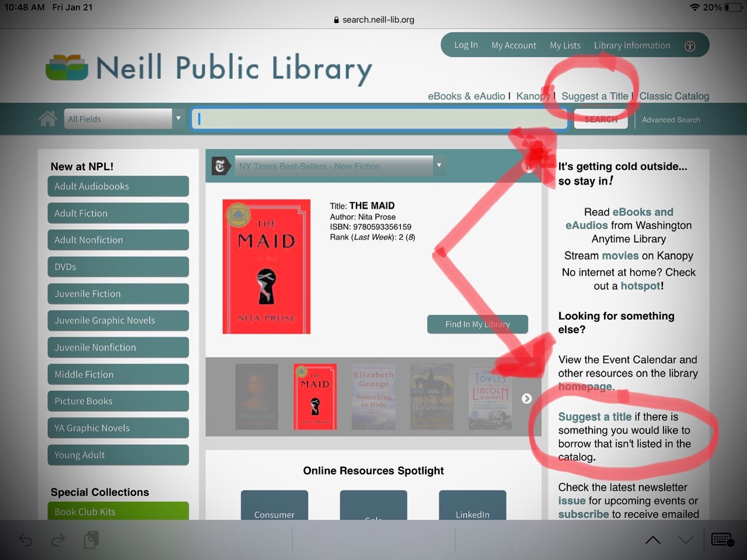Click the 'Rank (Last Week): 2 (8)' text

(x=373, y=237)
